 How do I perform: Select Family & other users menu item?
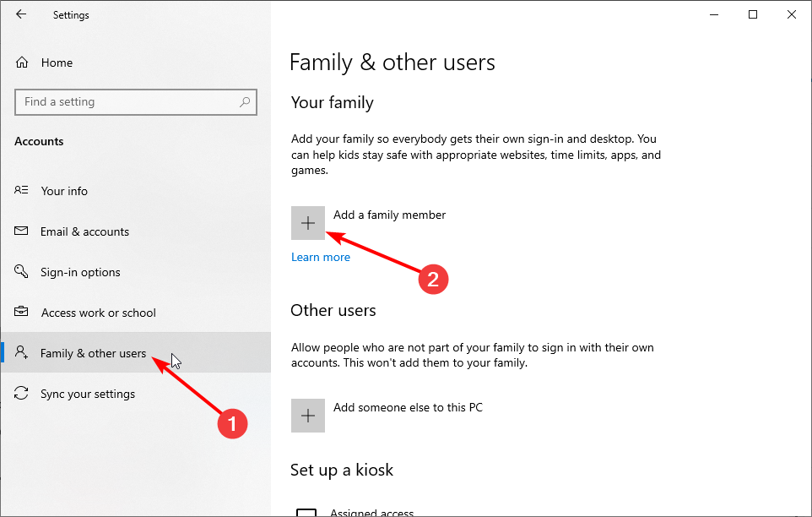tap(93, 353)
